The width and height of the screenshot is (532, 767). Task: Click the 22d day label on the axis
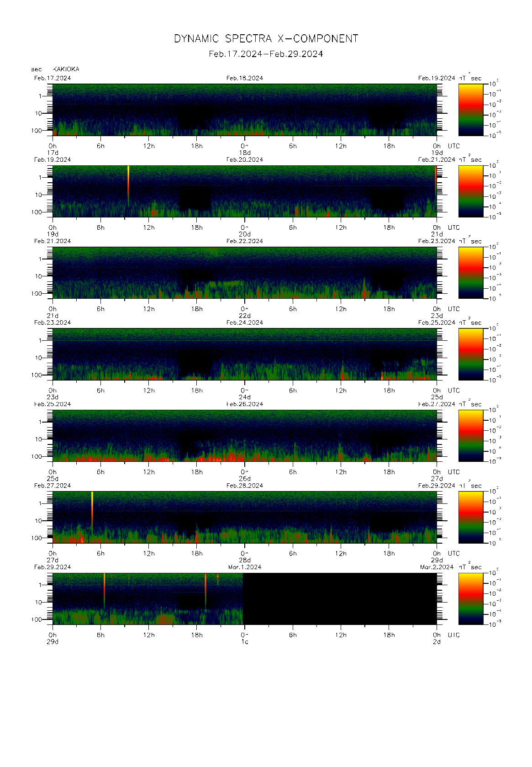click(x=245, y=316)
